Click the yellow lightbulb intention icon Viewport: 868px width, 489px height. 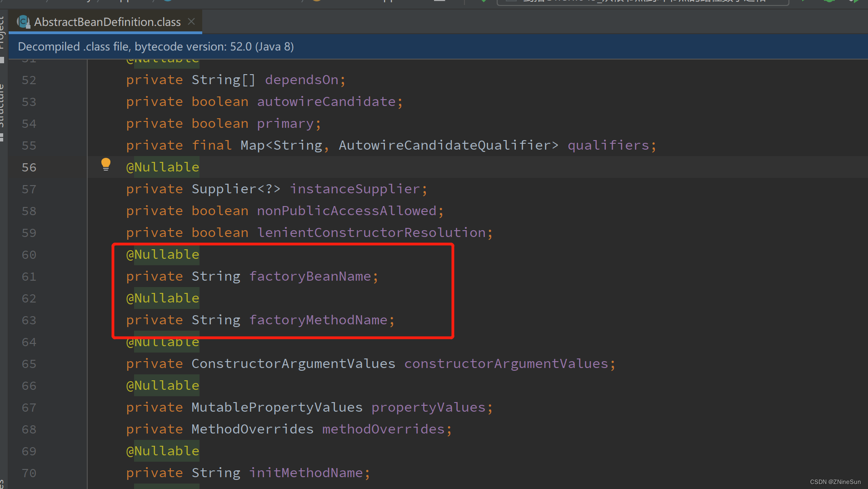click(x=106, y=164)
